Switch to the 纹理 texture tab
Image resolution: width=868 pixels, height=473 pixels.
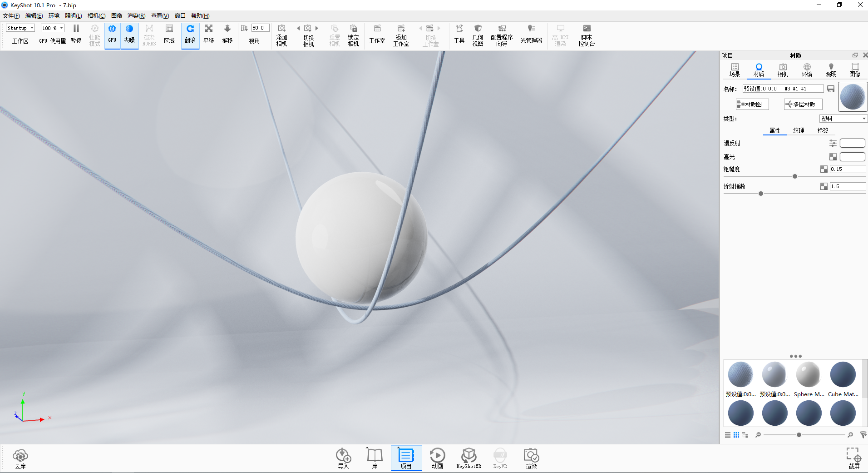point(799,130)
